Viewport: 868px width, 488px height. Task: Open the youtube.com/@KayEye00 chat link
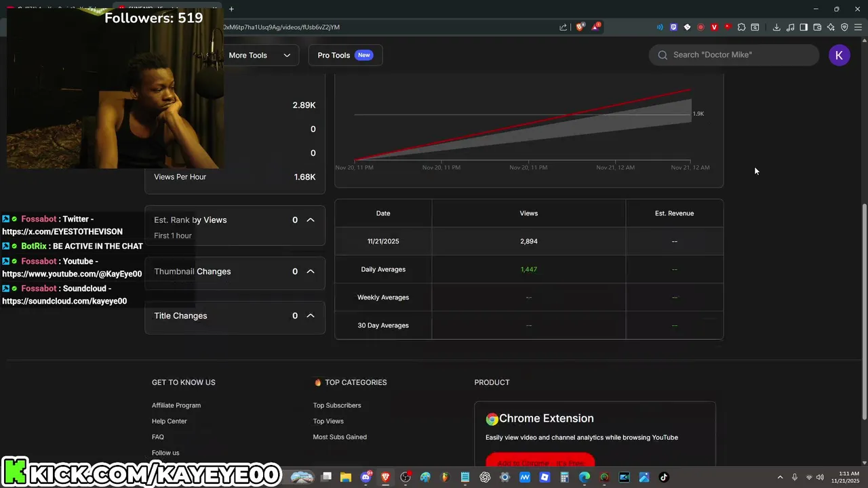pyautogui.click(x=72, y=274)
